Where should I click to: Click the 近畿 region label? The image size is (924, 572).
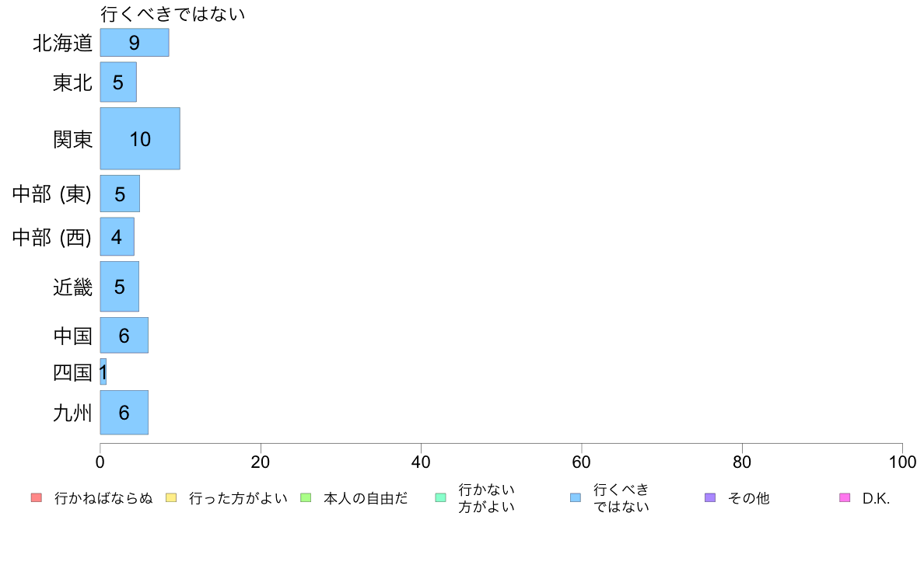pyautogui.click(x=72, y=287)
